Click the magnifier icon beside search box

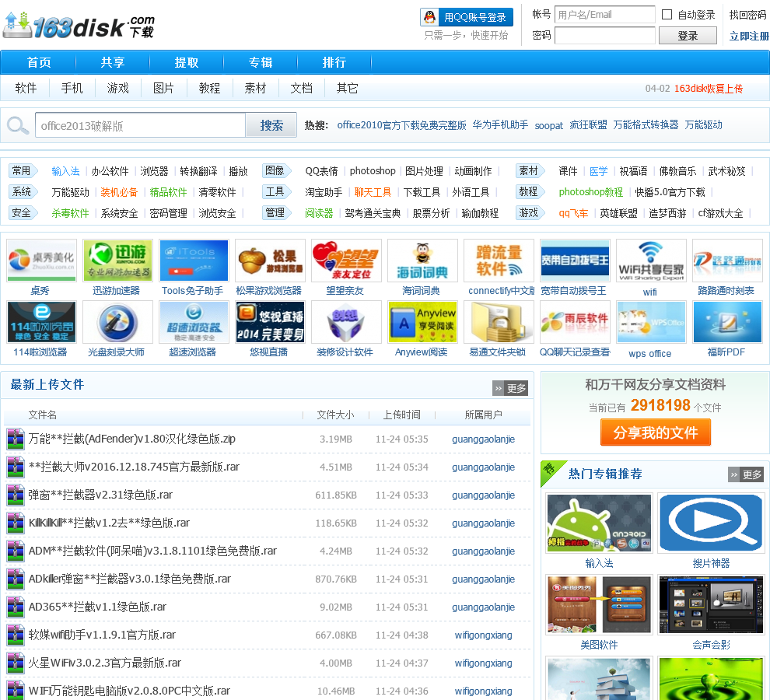tap(18, 126)
